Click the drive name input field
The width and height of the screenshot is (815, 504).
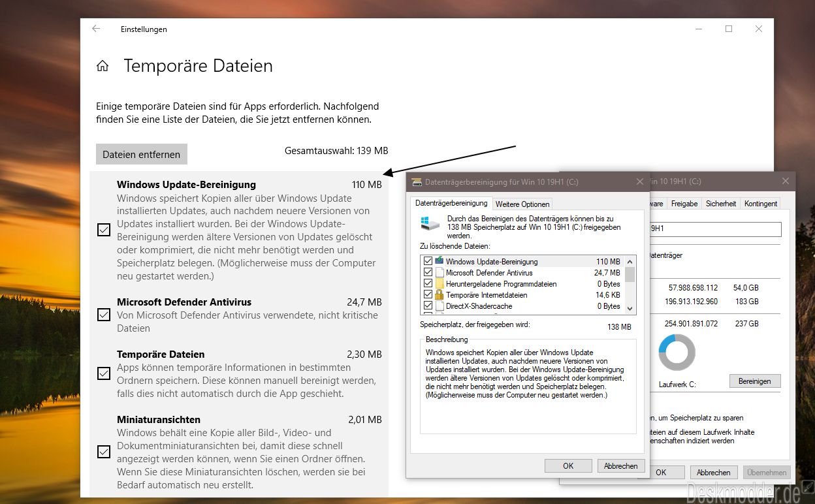pyautogui.click(x=714, y=229)
